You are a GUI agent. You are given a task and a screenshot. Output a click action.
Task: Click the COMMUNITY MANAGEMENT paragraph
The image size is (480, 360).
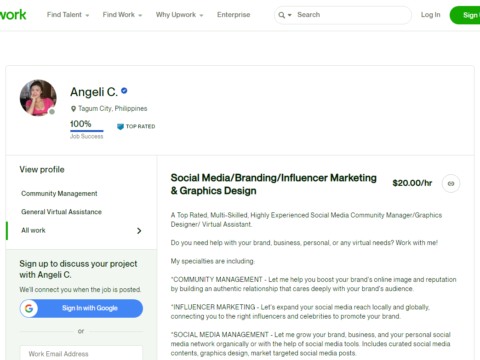tap(313, 284)
